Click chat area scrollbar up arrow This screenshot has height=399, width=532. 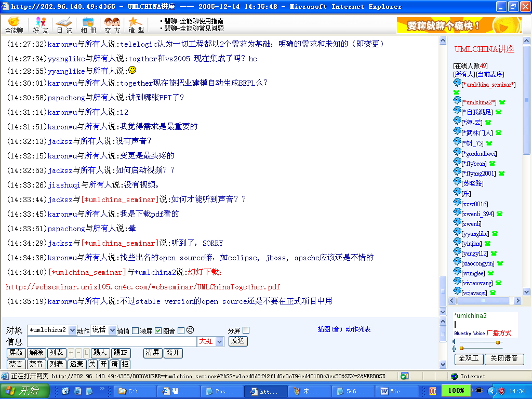tap(443, 41)
